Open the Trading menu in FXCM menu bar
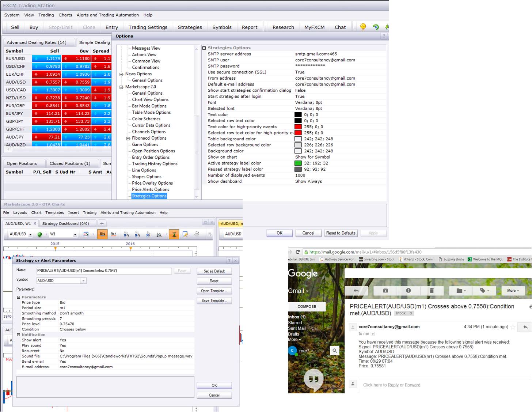532x412 pixels. pos(46,15)
